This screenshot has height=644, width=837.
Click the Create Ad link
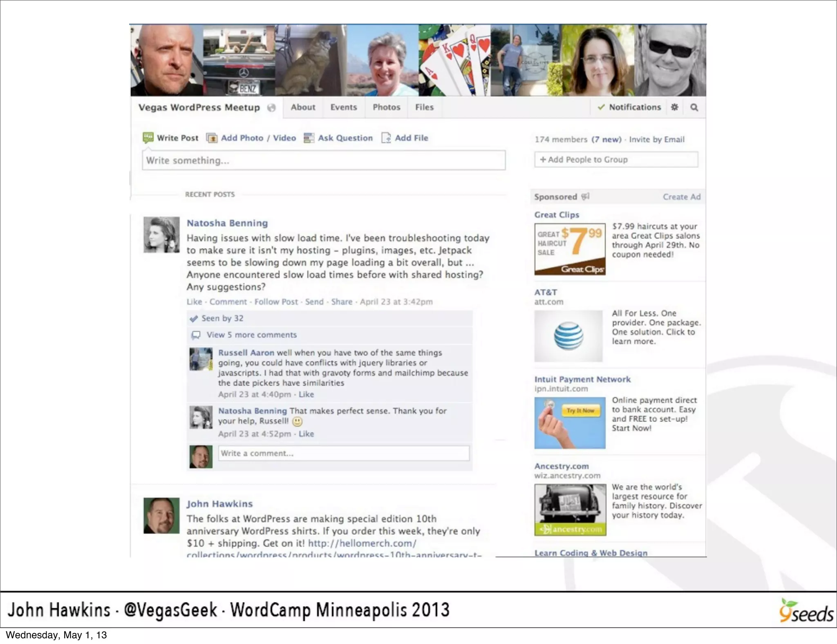click(681, 197)
